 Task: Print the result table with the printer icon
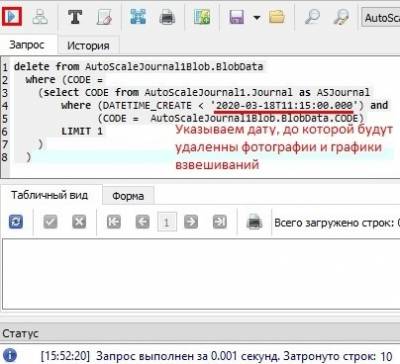tap(254, 222)
